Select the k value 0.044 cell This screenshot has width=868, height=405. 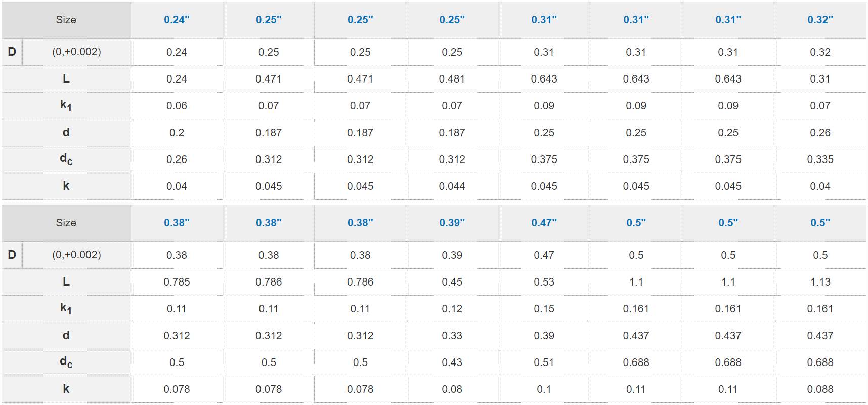(452, 186)
